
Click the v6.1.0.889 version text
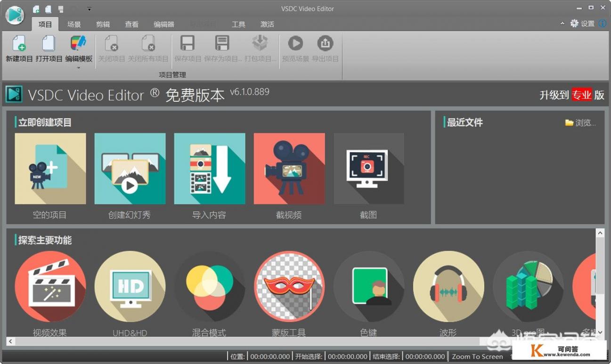click(x=250, y=92)
